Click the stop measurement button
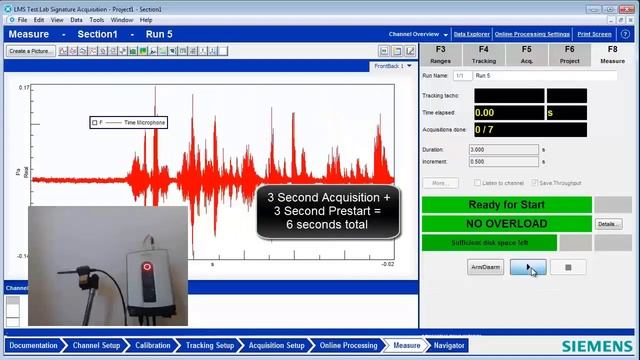This screenshot has height=360, width=640. click(568, 267)
